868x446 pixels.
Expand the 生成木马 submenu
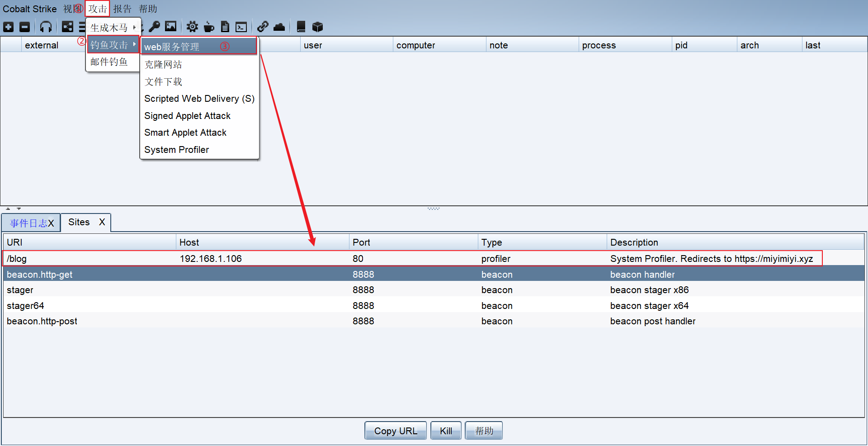coord(113,28)
